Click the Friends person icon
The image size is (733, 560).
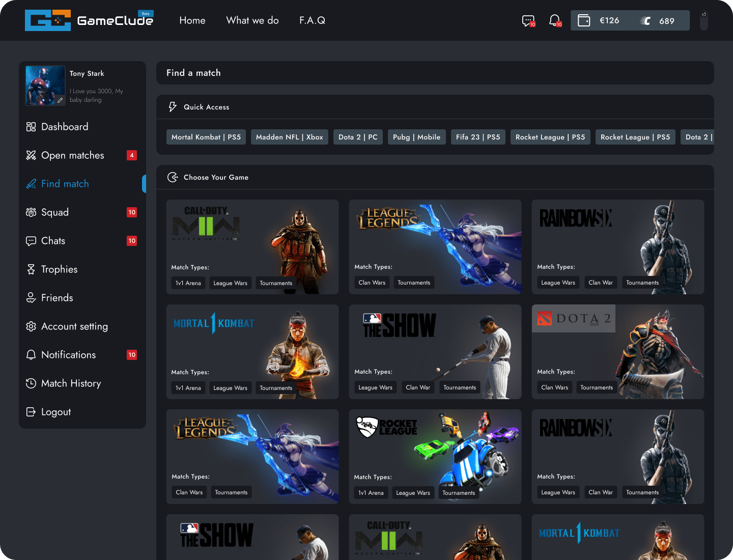point(31,298)
